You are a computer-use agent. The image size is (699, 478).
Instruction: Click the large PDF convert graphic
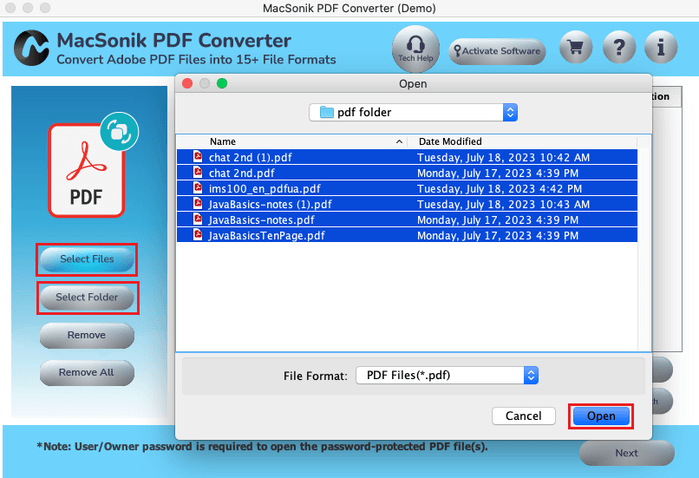point(91,165)
